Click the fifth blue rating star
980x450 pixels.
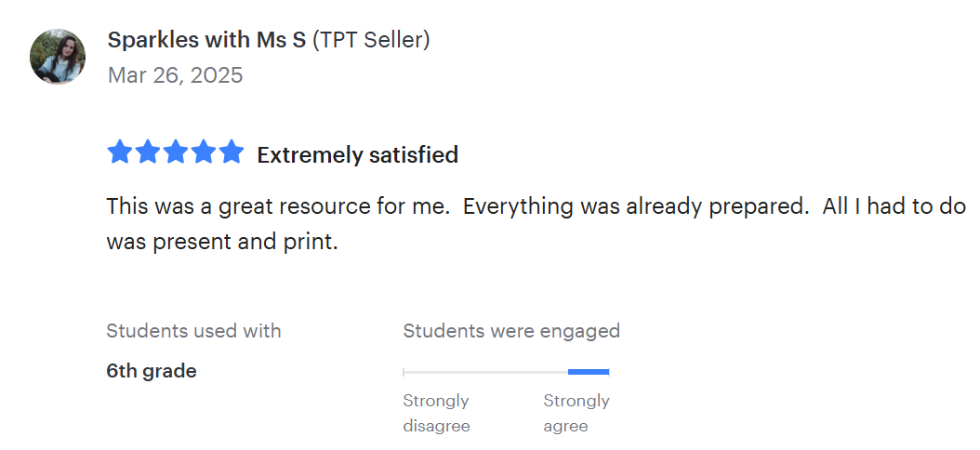(232, 152)
